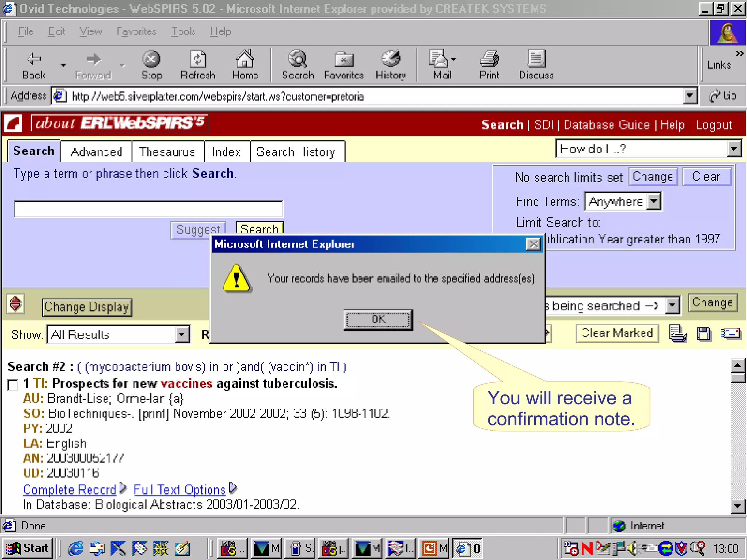This screenshot has width=747, height=560.
Task: Click the email records envelope icon
Action: 731,334
